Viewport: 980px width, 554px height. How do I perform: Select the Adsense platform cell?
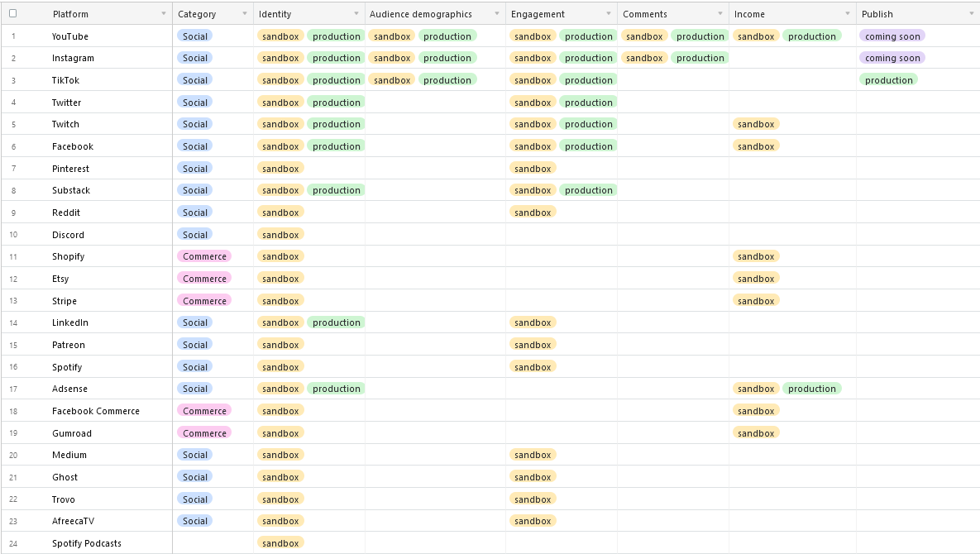click(70, 389)
